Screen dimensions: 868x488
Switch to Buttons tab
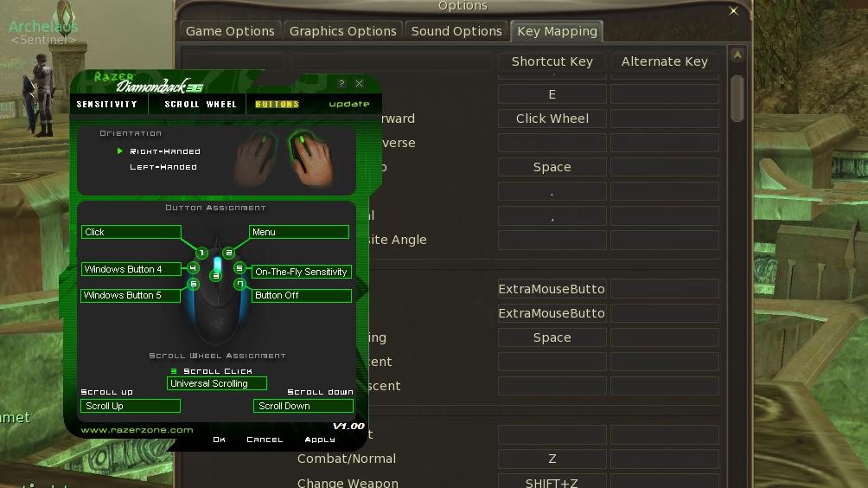[x=277, y=104]
